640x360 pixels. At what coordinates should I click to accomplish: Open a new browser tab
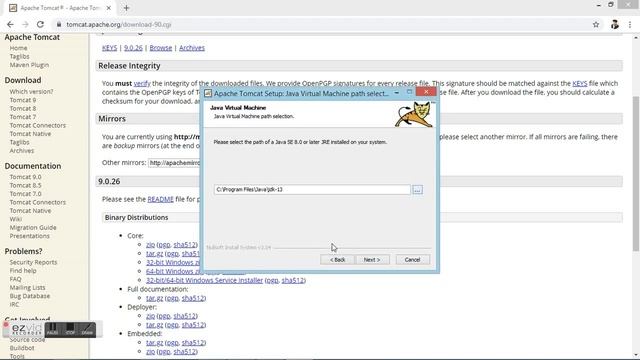click(x=126, y=8)
